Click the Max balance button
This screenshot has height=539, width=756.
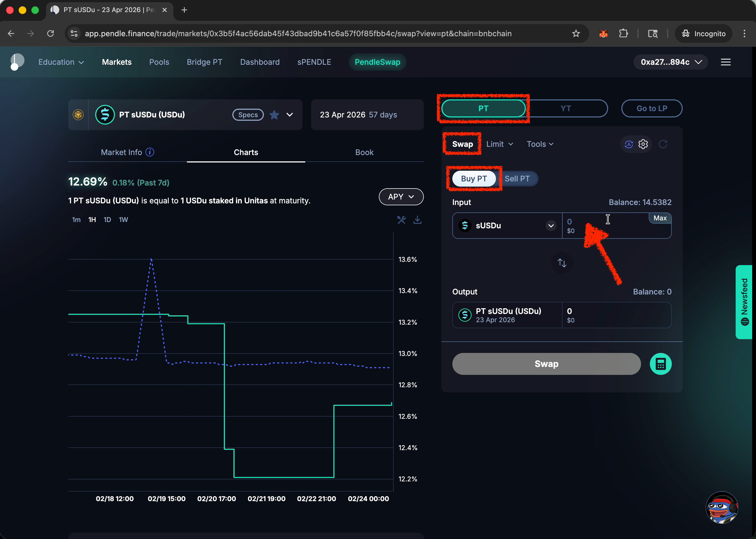click(x=659, y=218)
